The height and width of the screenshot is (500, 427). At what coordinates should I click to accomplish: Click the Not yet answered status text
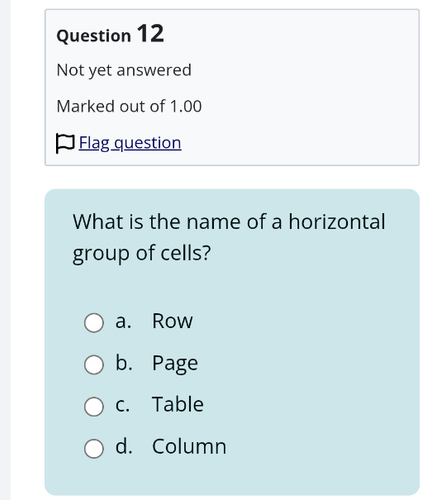(124, 70)
